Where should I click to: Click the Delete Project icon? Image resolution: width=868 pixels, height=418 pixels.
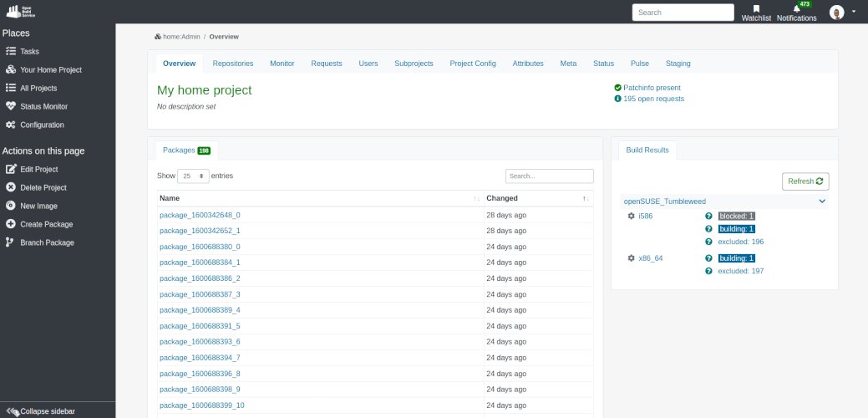11,187
